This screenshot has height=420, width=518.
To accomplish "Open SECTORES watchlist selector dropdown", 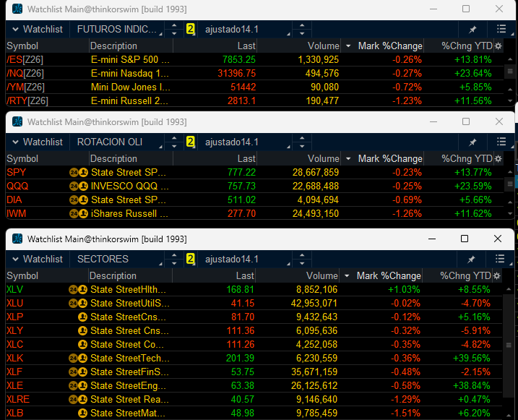I will 118,259.
